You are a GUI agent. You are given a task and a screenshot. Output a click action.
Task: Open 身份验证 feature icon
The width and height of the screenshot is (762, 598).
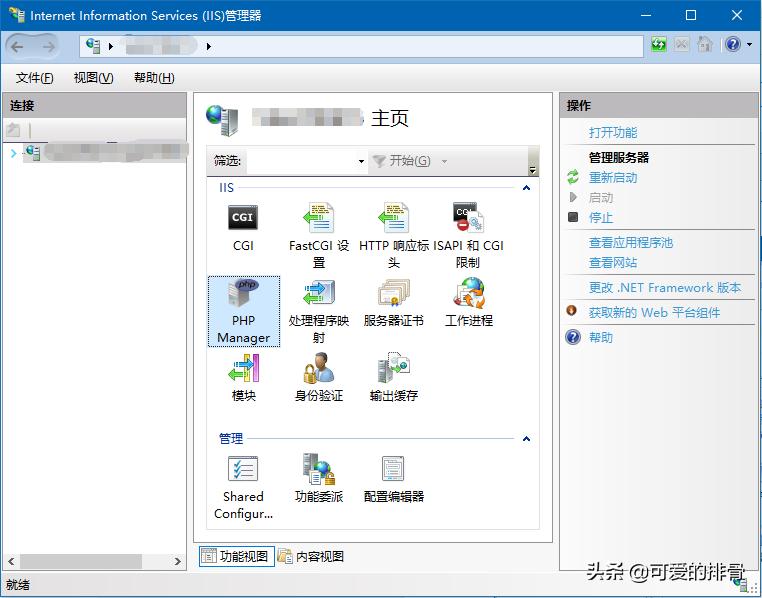(x=318, y=368)
